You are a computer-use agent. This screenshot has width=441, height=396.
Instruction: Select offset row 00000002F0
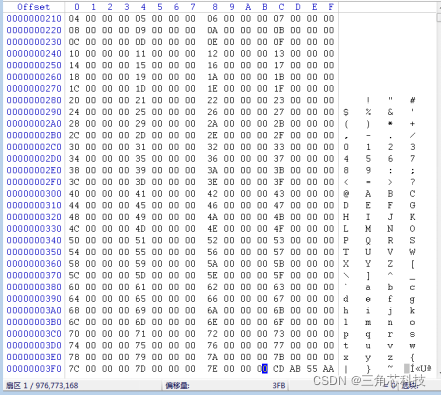(x=34, y=182)
